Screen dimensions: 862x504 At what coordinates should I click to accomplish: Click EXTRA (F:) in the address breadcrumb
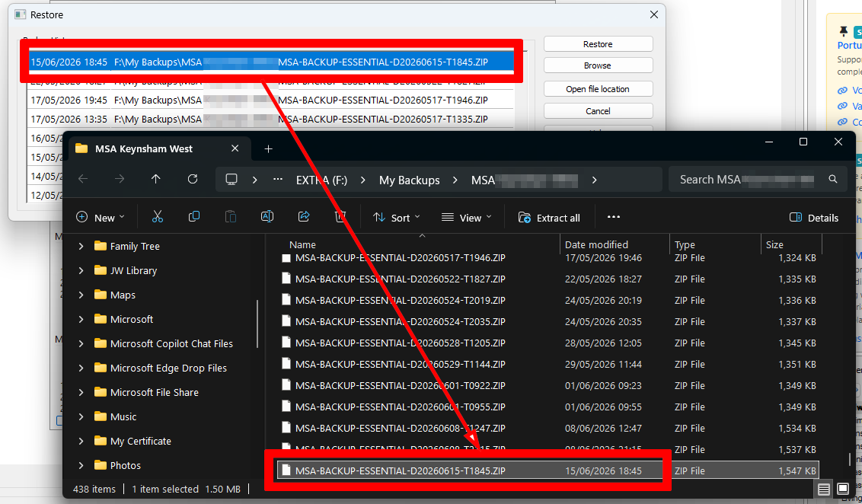click(321, 180)
